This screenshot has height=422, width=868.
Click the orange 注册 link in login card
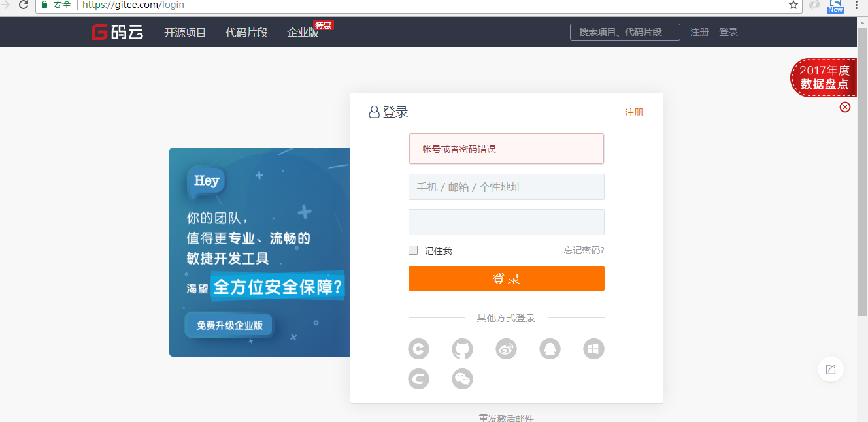634,112
